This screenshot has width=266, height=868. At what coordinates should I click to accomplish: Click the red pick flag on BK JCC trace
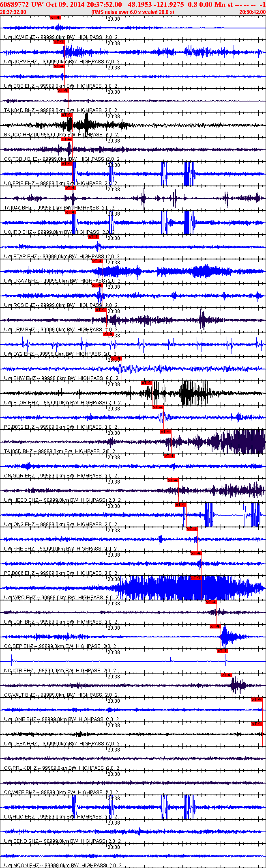click(66, 115)
